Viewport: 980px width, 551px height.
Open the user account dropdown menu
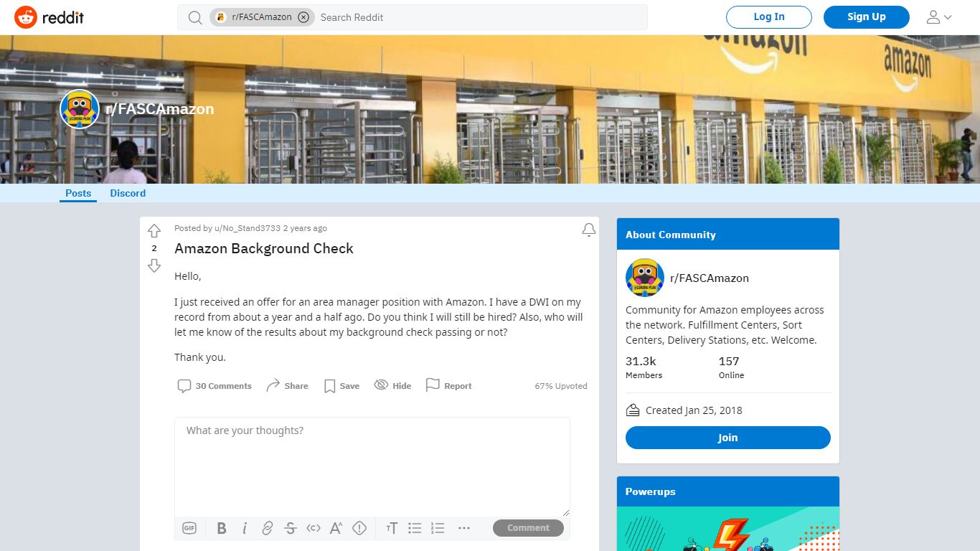(x=939, y=17)
